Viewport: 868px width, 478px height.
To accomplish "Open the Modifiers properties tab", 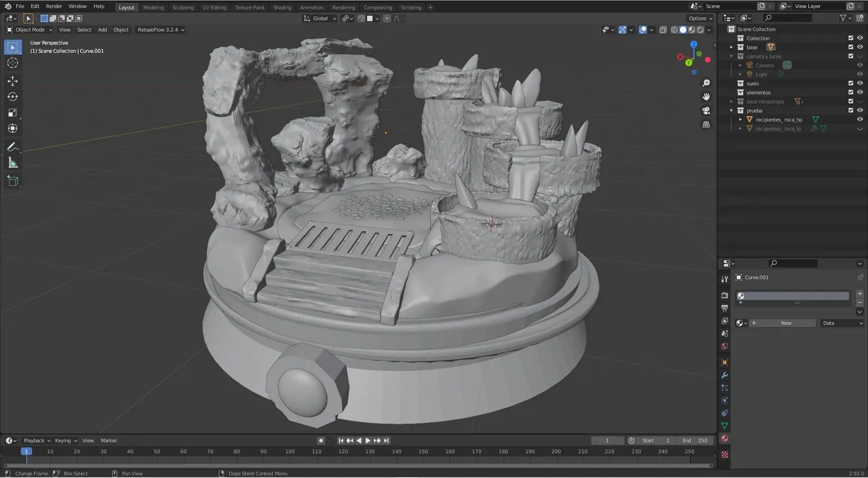I will tap(724, 375).
